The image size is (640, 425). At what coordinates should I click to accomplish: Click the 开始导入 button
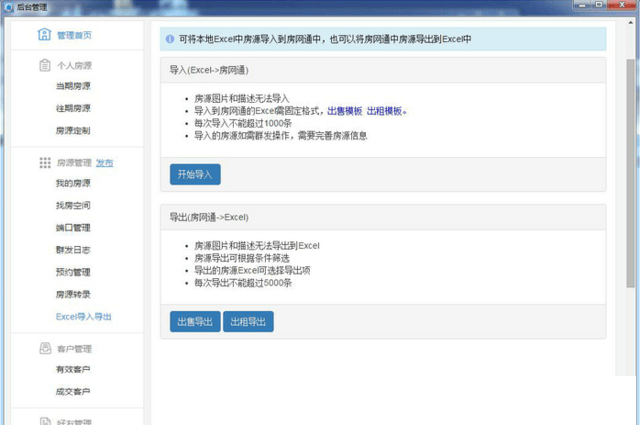(195, 174)
